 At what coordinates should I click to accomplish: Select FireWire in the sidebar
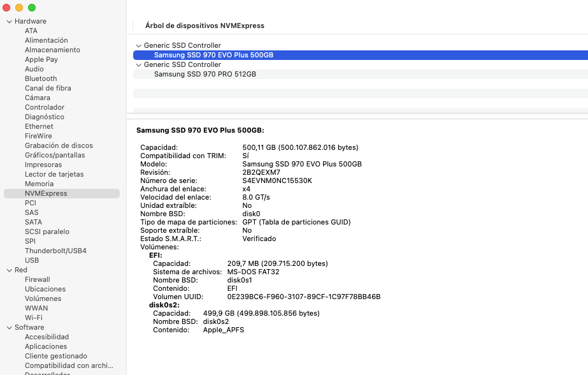[x=38, y=136]
